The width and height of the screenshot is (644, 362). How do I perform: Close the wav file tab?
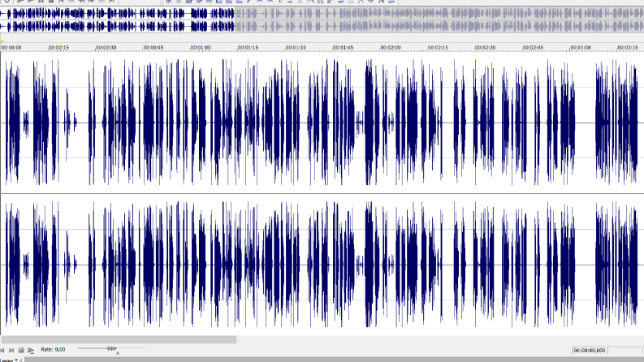pos(21,360)
